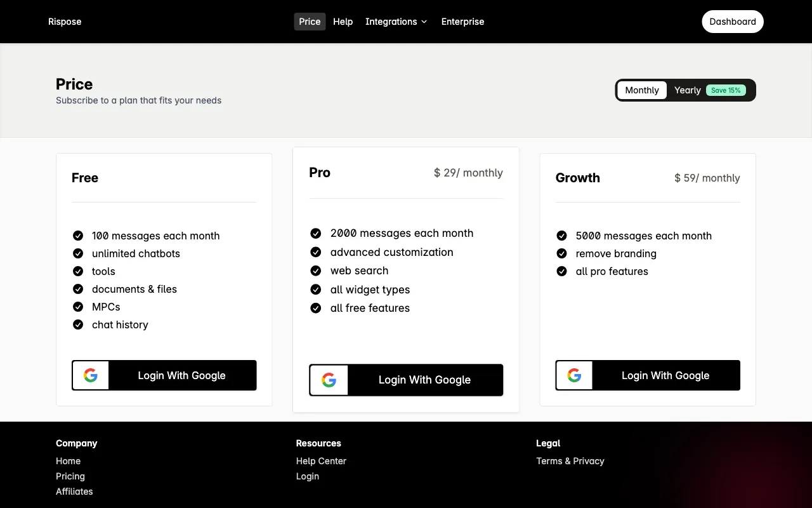
Task: Click checkmark icon beside "100 messages each month"
Action: click(78, 236)
